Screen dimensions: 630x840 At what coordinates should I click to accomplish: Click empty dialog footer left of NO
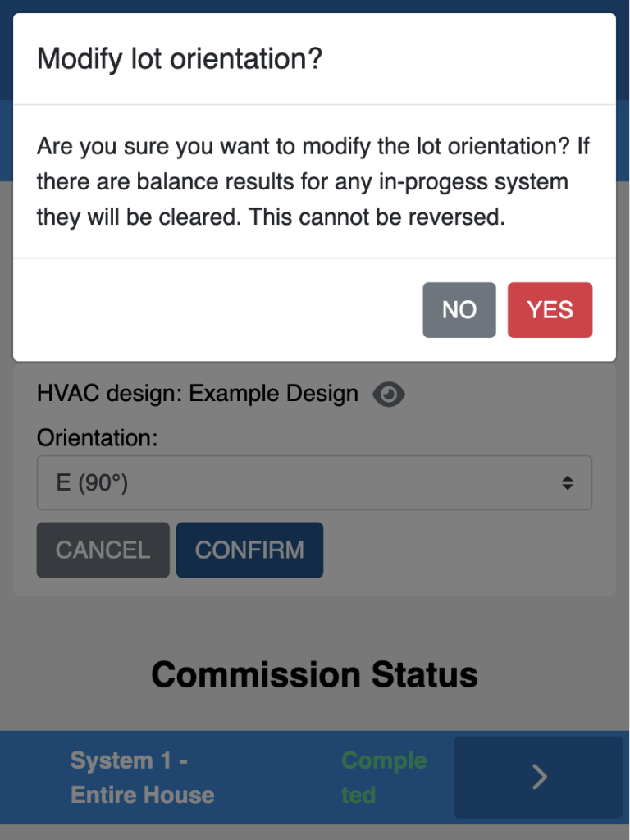coord(213,310)
